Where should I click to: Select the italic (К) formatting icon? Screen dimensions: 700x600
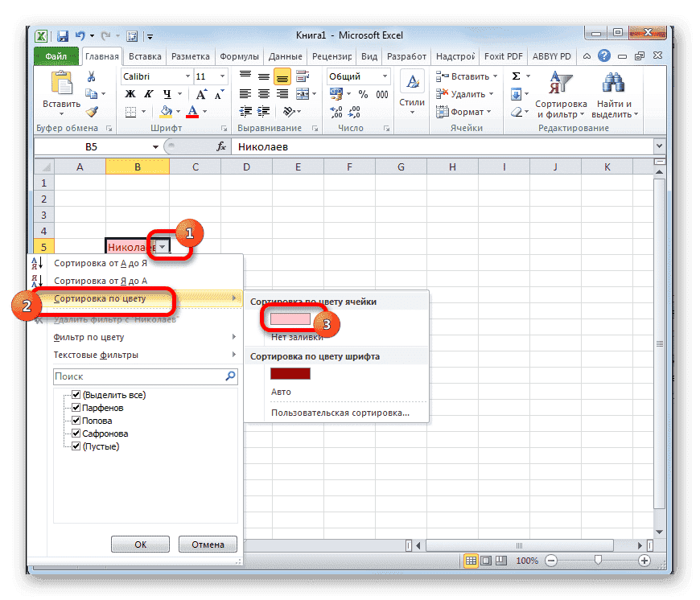coord(147,93)
